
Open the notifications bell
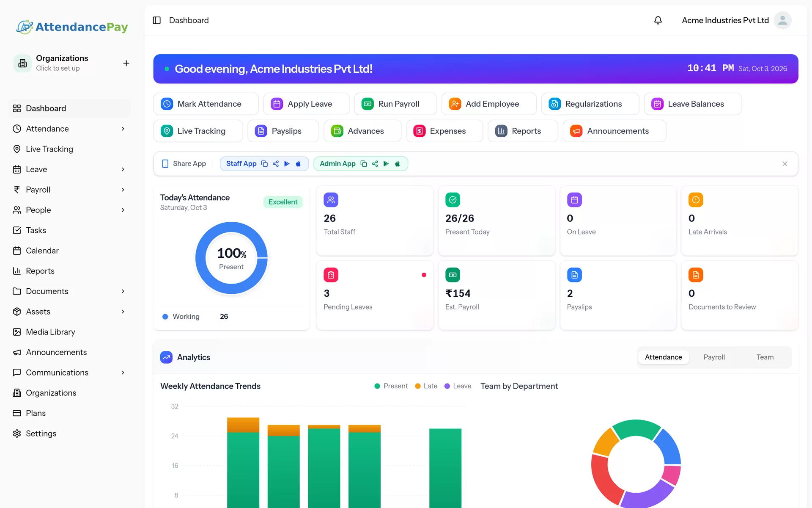coord(658,20)
